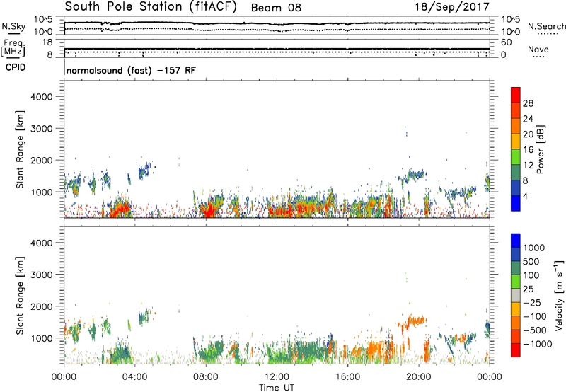Screen dimensions: 566x392
Task: Click the "60" Nave axis value
Action: [x=506, y=42]
